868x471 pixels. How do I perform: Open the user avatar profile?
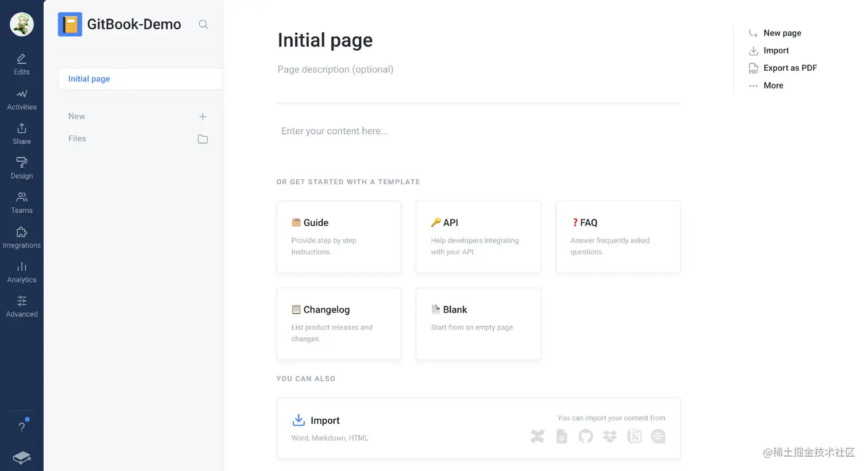[22, 24]
